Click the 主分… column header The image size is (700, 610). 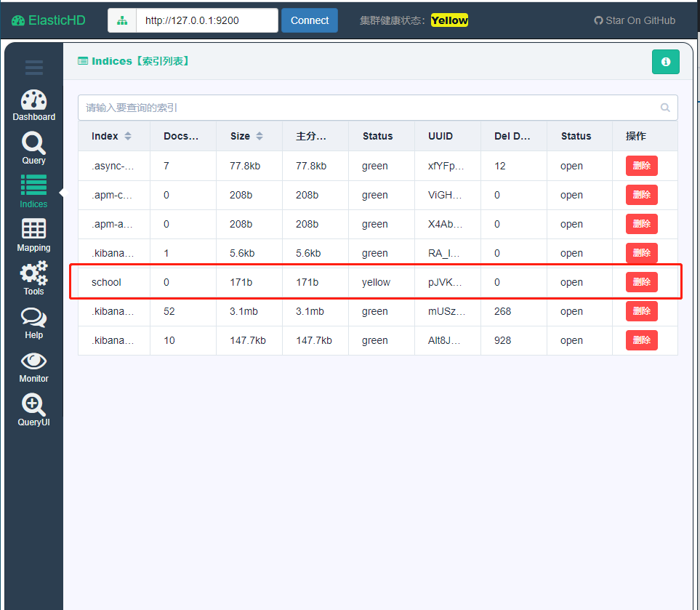[x=310, y=136]
